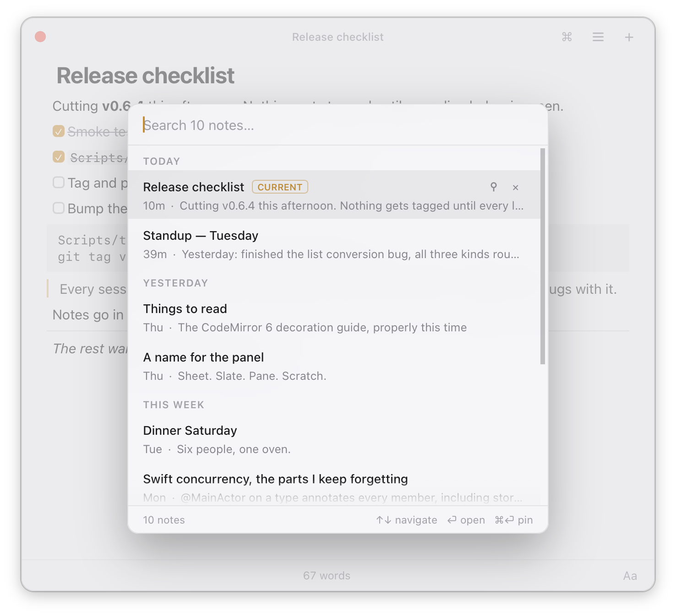The width and height of the screenshot is (676, 616).
Task: Click the Standup preview text Yesterday: finished
Action: tap(350, 254)
